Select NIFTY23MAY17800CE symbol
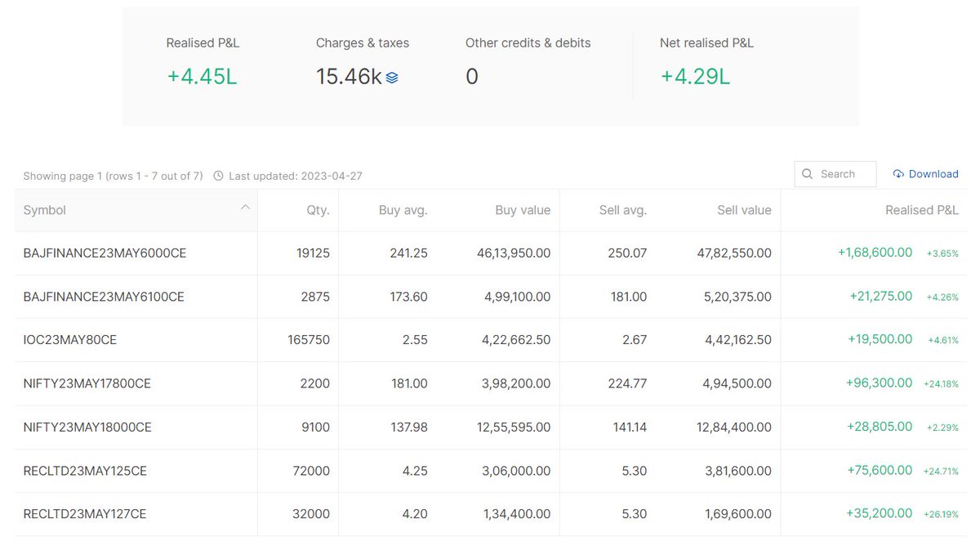 [x=87, y=383]
